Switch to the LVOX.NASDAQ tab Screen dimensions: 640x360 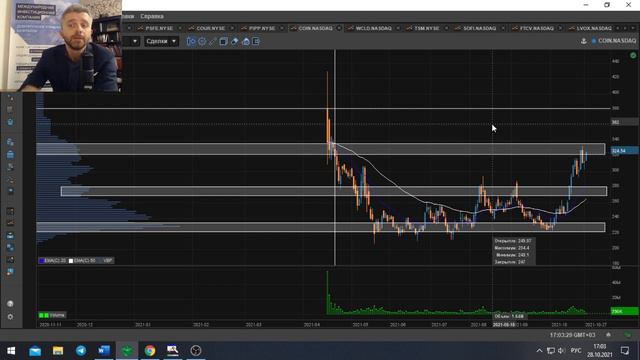pos(593,28)
